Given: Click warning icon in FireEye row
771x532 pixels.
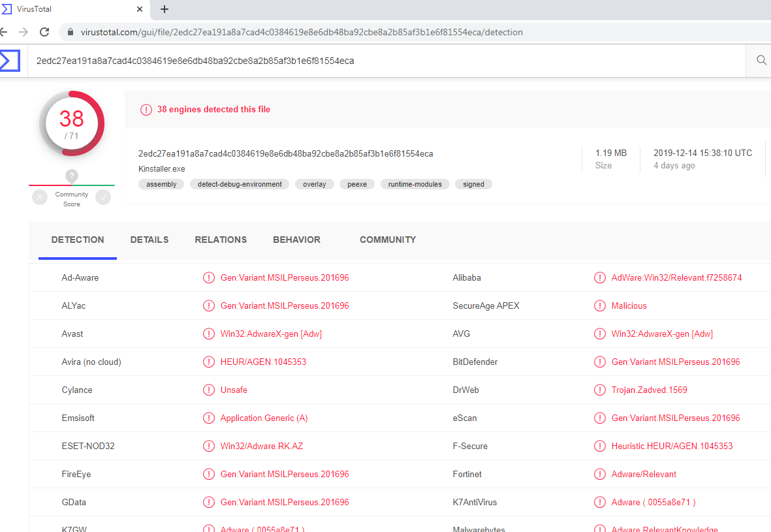Looking at the screenshot, I should point(208,474).
